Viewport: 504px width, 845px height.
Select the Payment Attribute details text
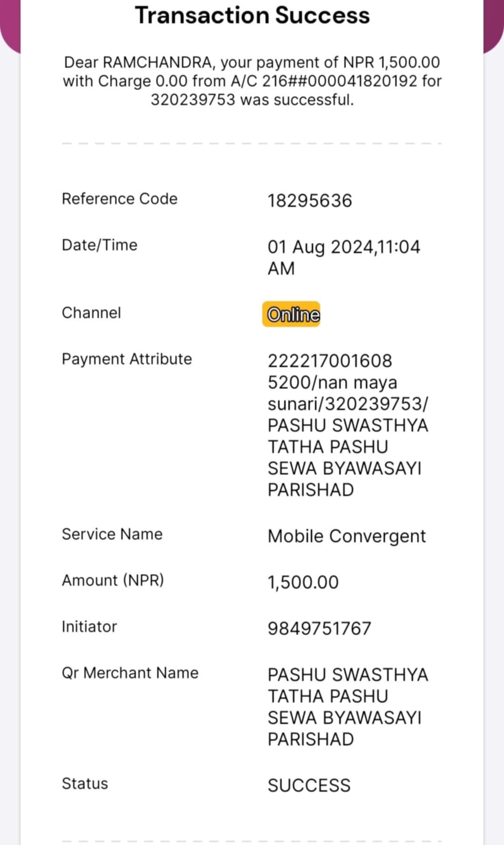pos(348,425)
